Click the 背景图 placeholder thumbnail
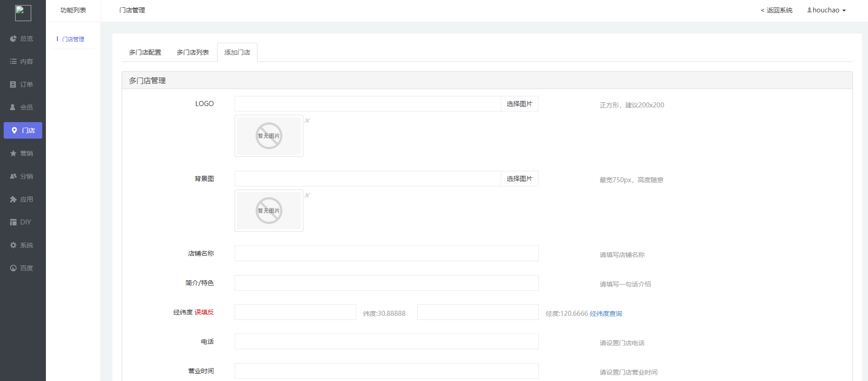This screenshot has width=868, height=381. pos(269,211)
